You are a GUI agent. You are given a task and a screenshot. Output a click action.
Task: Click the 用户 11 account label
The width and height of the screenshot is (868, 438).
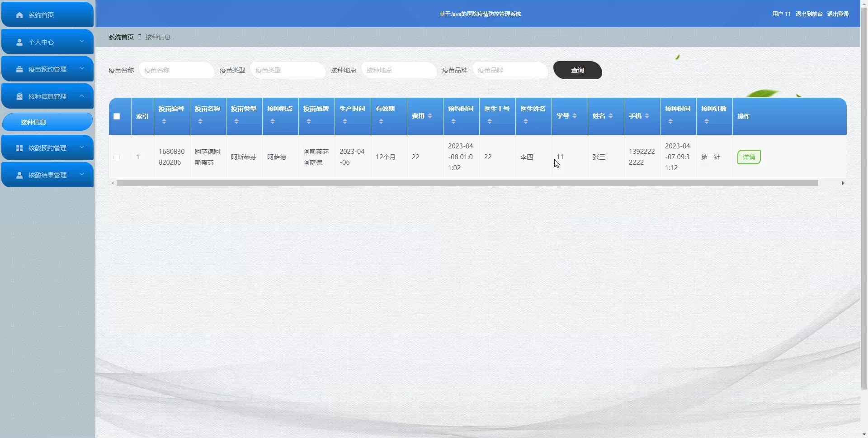point(782,14)
